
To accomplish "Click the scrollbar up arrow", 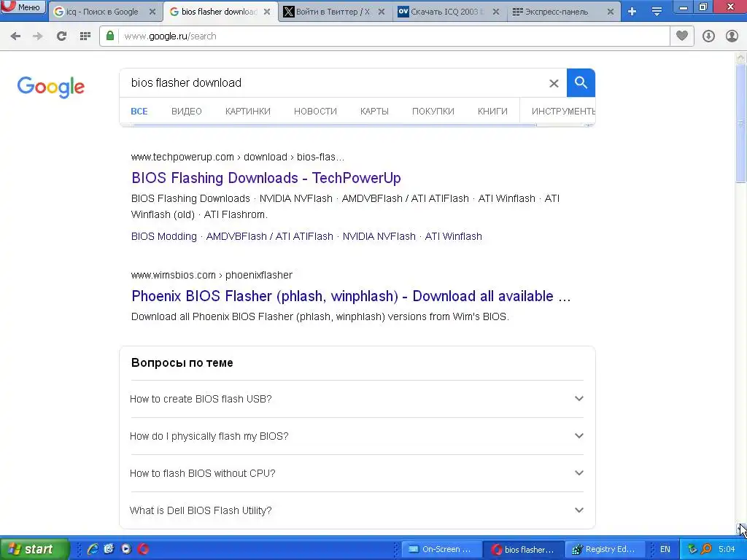I will (740, 58).
